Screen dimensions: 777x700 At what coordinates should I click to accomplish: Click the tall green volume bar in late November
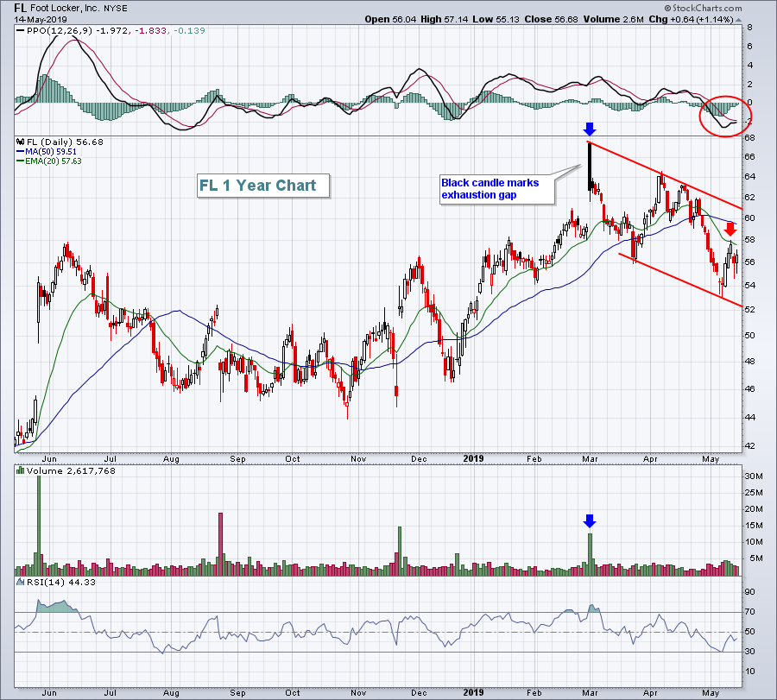(400, 551)
